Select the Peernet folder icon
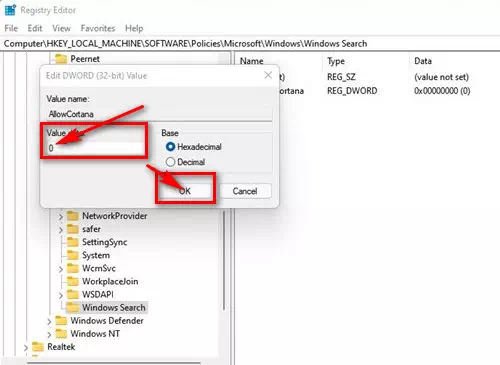Image resolution: width=500 pixels, height=365 pixels. [x=61, y=59]
